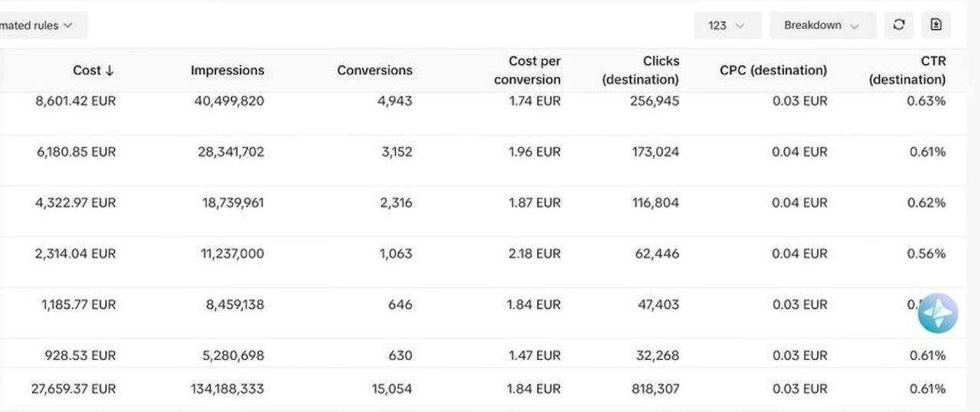Click the refresh data icon
Image resolution: width=980 pixels, height=412 pixels.
tap(899, 25)
